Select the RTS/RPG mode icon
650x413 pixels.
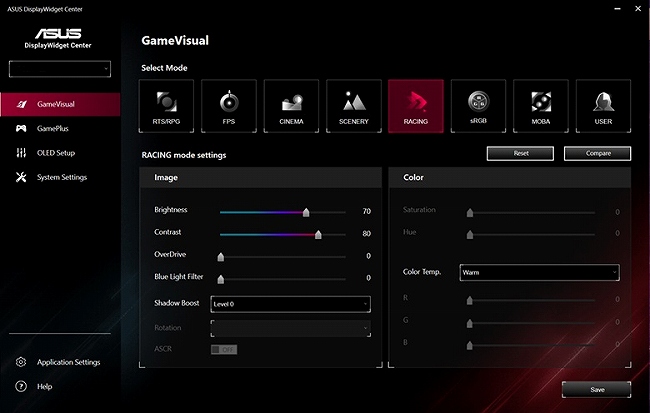tap(166, 106)
